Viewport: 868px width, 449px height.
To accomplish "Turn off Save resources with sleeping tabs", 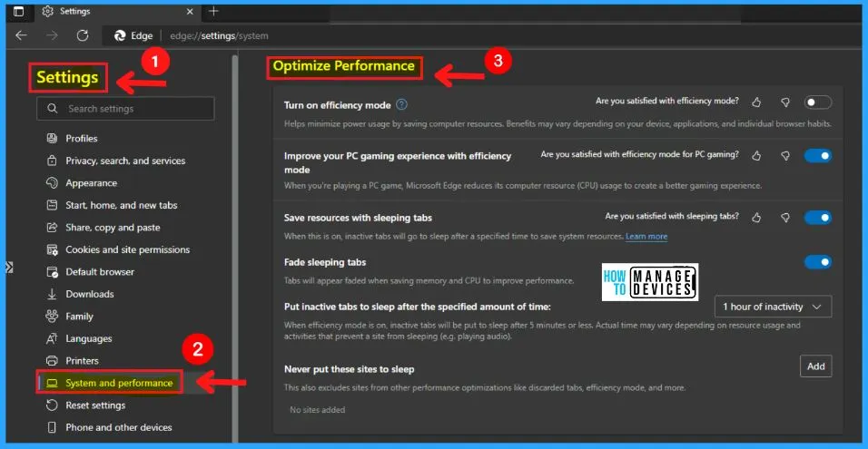I will pos(818,218).
